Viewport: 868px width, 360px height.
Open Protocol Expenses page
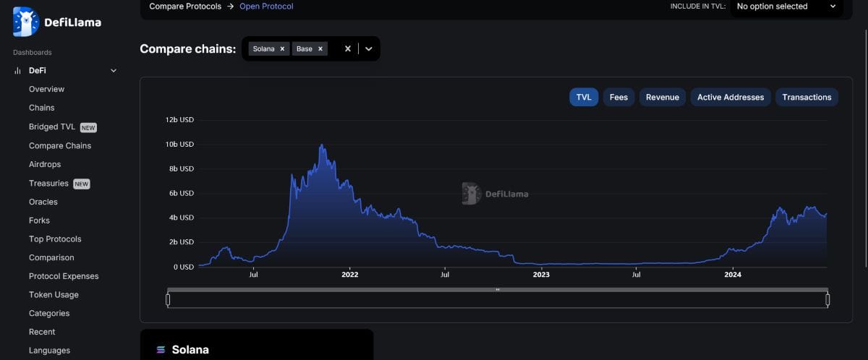pos(64,276)
